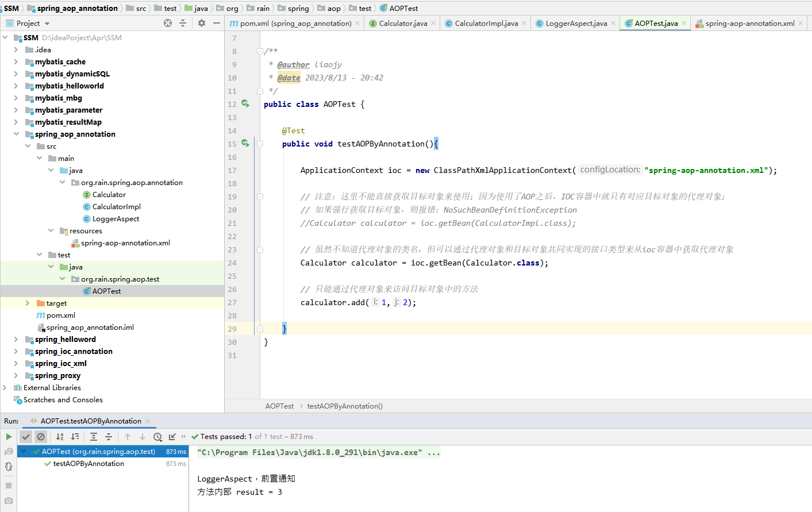This screenshot has height=512, width=812.
Task: Expand the target folder
Action: [x=27, y=303]
